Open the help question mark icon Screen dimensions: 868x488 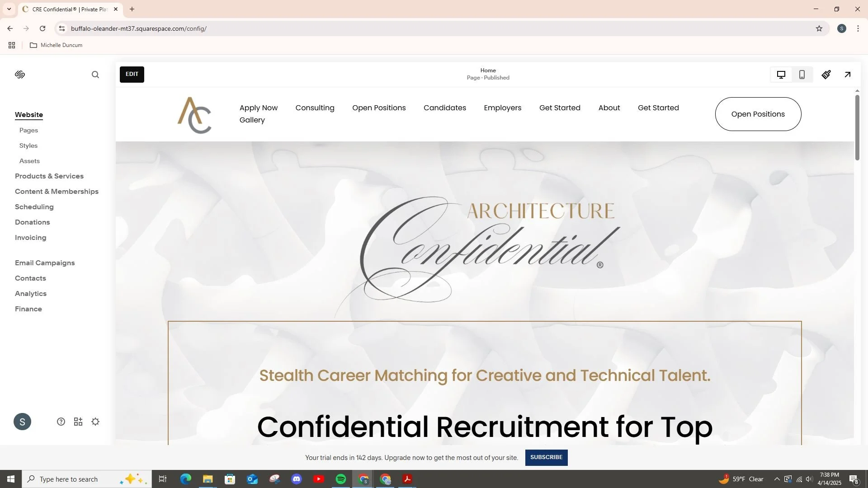61,422
